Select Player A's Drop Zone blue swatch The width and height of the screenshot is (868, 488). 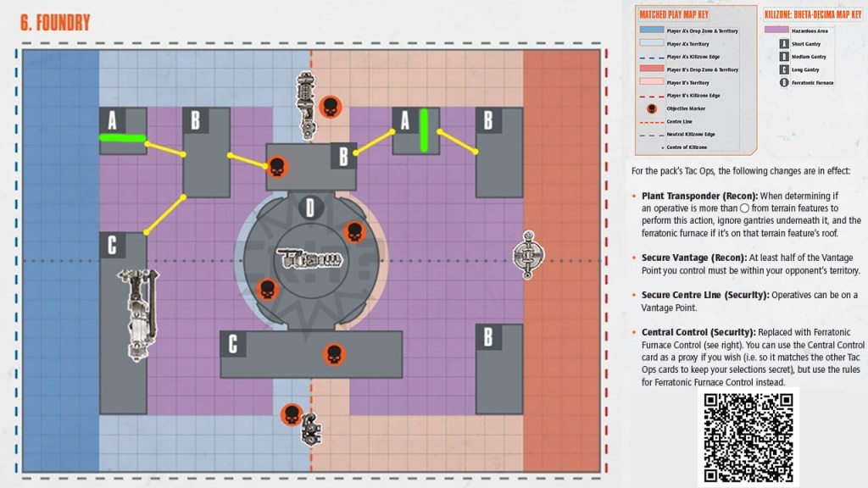coord(651,30)
